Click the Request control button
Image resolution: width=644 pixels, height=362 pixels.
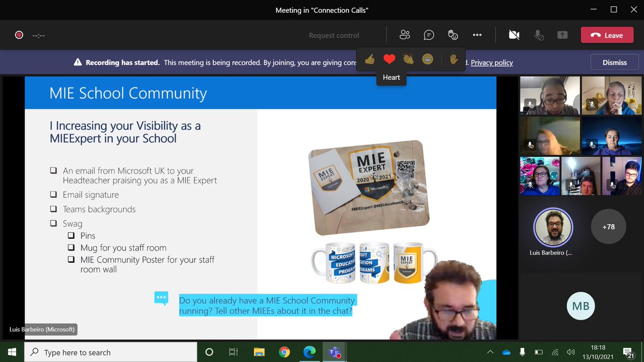[334, 35]
